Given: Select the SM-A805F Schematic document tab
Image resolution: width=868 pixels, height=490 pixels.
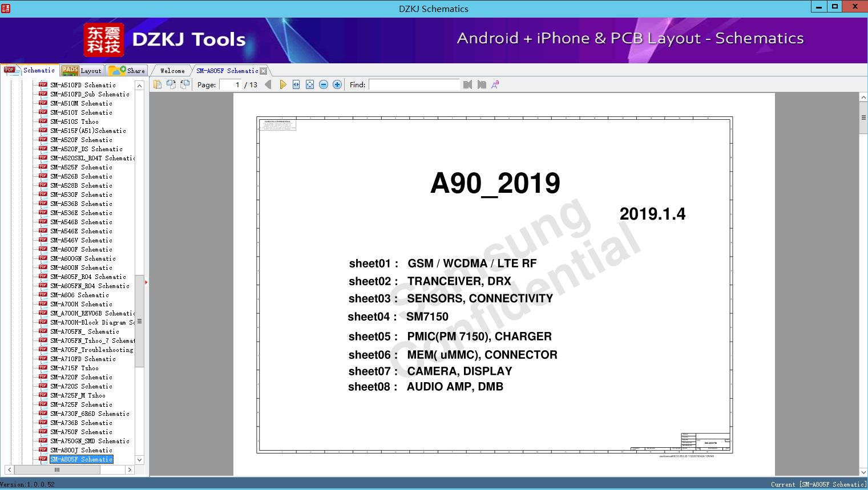Looking at the screenshot, I should coord(227,71).
